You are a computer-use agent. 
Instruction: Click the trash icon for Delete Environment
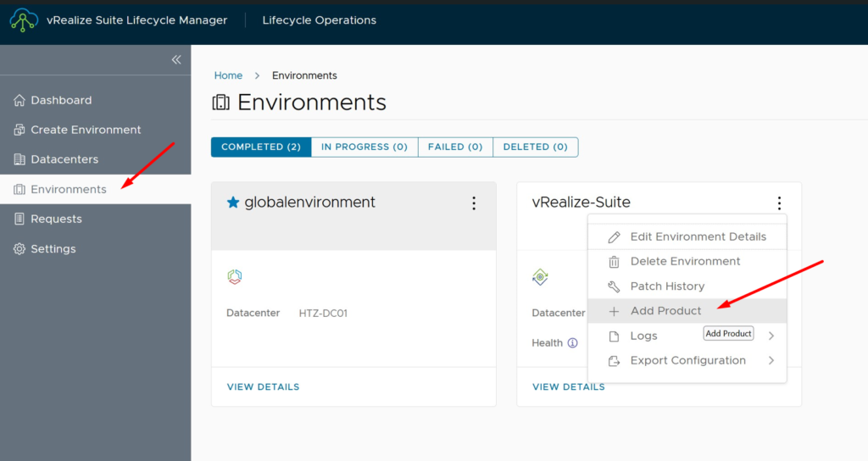614,261
